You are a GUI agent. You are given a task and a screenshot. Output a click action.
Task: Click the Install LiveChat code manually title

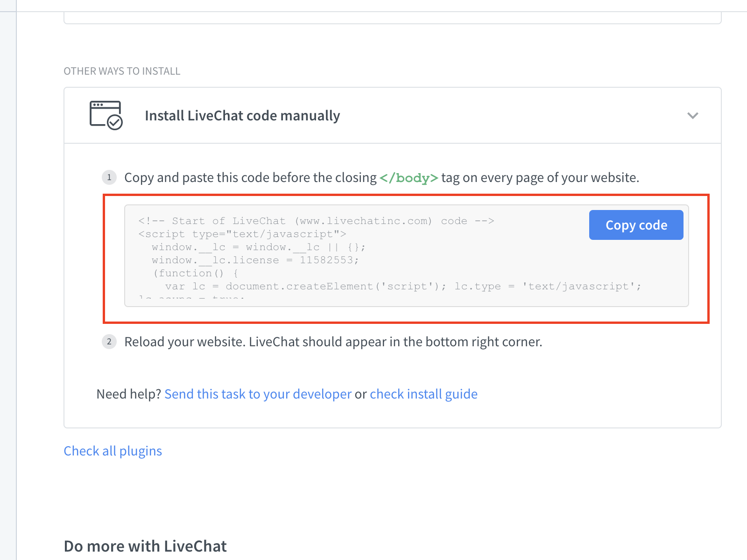coord(242,115)
